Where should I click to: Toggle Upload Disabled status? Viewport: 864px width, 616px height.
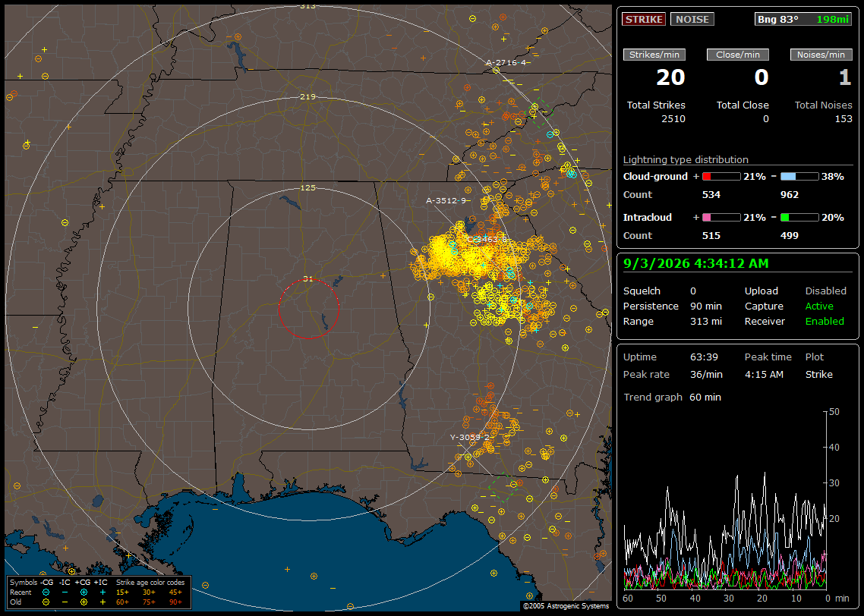(825, 291)
